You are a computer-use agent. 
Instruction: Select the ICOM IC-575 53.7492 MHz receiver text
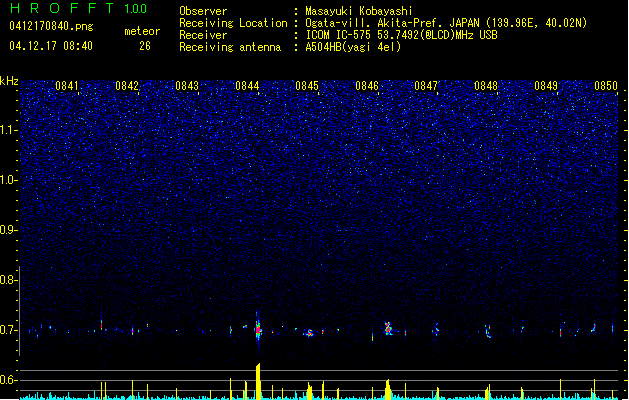[x=402, y=35]
